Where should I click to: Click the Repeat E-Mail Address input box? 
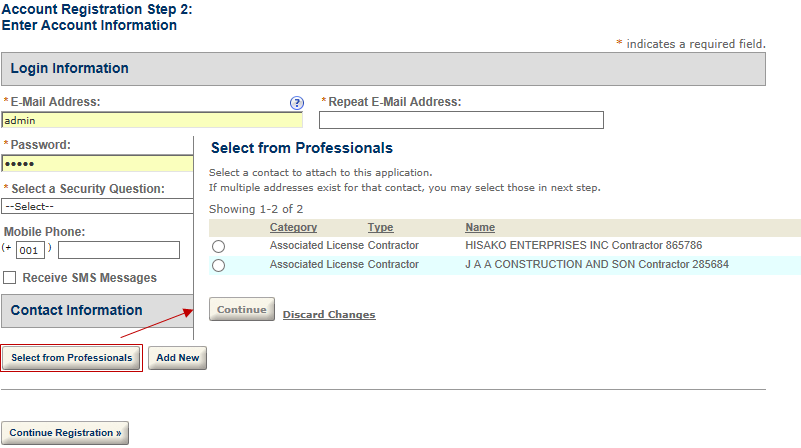pos(461,120)
